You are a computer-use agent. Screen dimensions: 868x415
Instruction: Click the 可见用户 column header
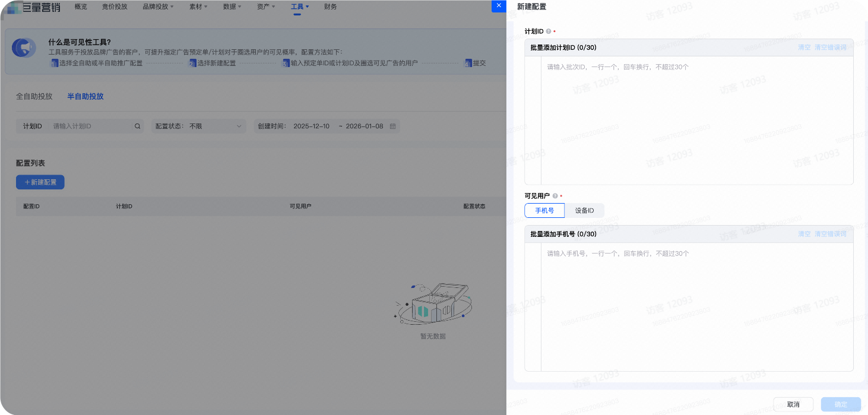coord(300,207)
